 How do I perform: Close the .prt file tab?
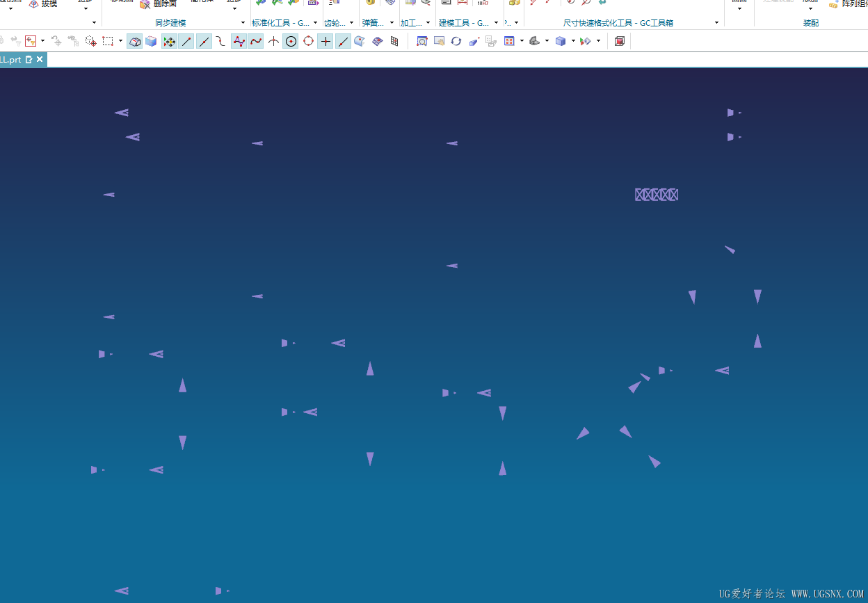(40, 60)
